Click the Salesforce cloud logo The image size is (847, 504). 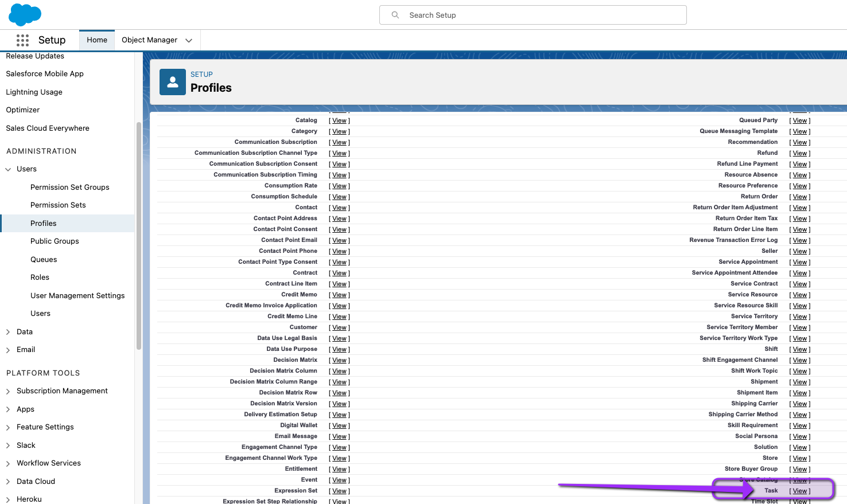(25, 14)
